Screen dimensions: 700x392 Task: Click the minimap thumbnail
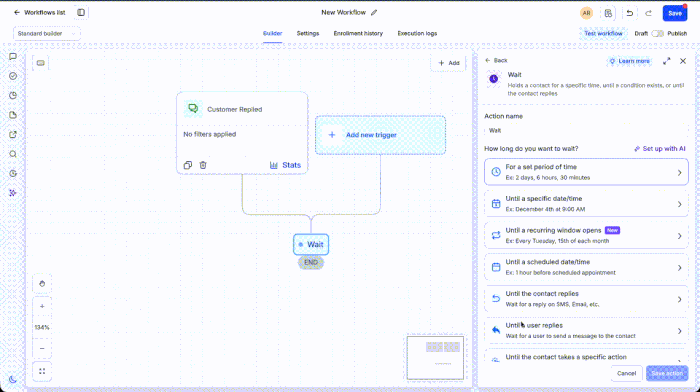435,358
